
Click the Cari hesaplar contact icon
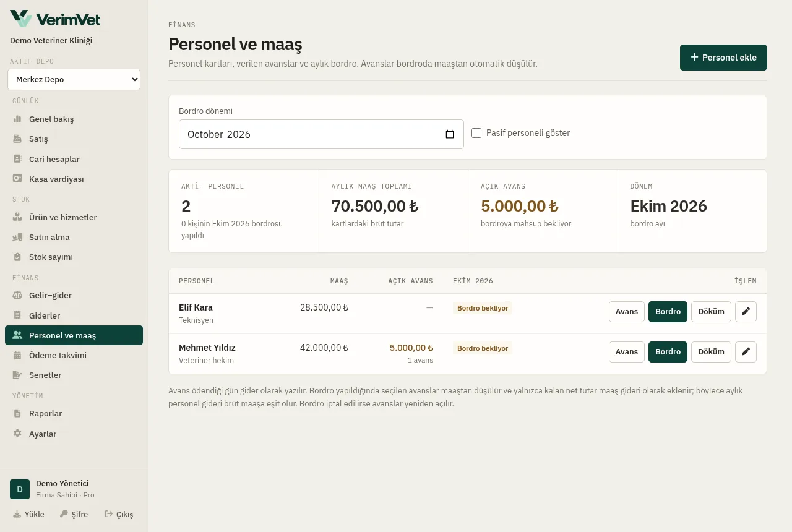tap(17, 159)
